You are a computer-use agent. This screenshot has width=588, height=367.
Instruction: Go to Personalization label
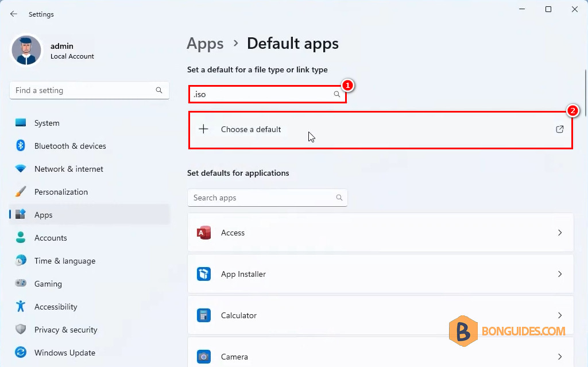coord(61,192)
